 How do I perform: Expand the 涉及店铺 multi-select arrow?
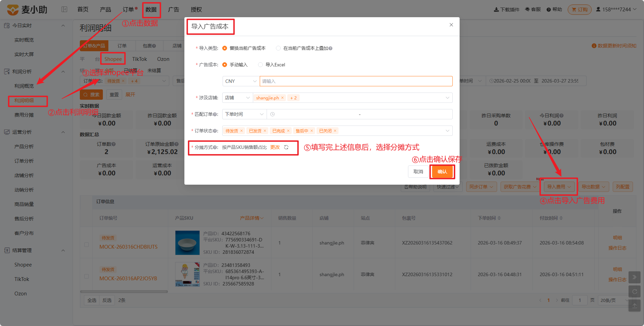click(x=448, y=98)
